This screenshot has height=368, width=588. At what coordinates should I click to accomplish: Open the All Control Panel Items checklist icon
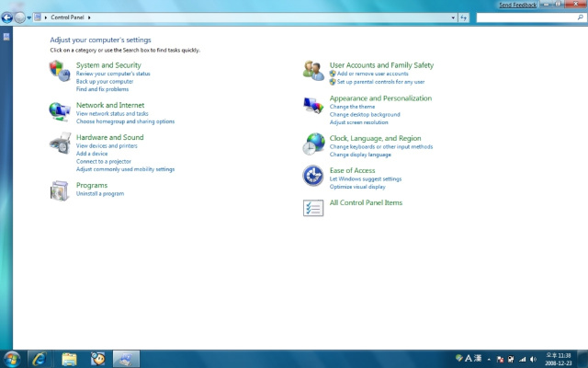[313, 208]
